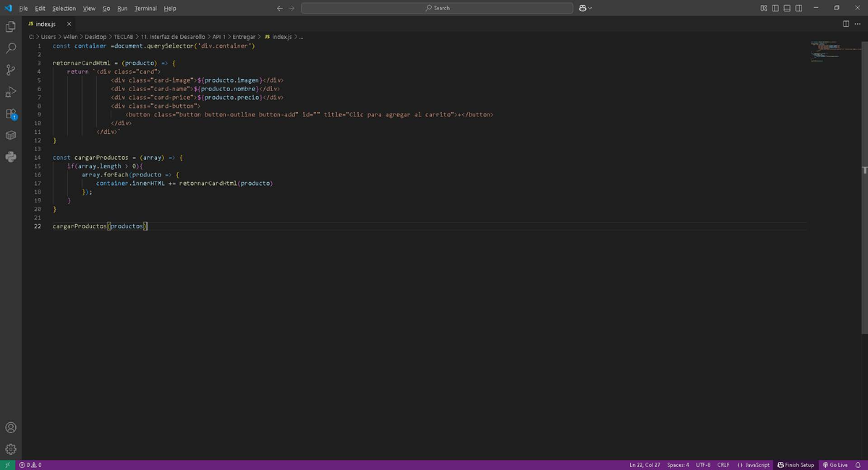Open the Terminal menu

tap(145, 8)
